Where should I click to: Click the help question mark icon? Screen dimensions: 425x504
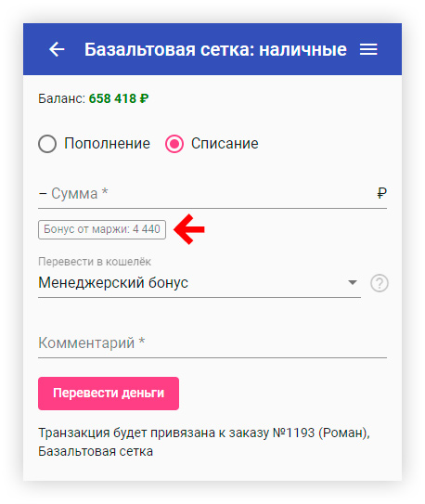[x=380, y=283]
